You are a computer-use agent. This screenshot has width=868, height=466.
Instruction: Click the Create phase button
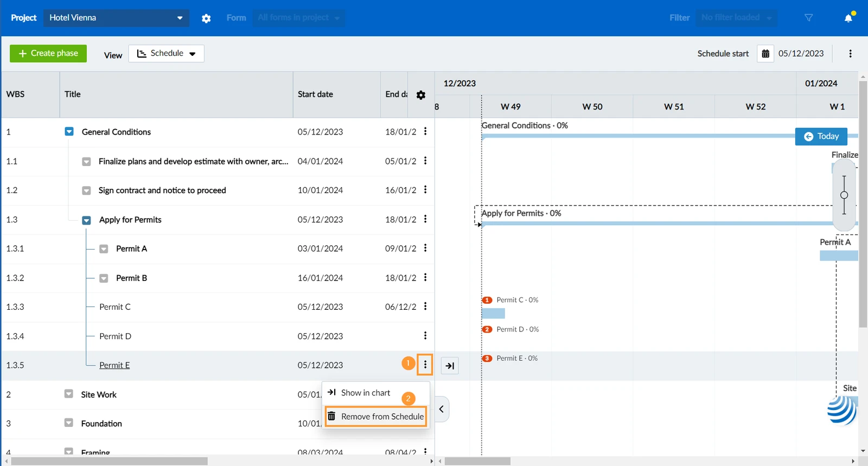tap(48, 54)
